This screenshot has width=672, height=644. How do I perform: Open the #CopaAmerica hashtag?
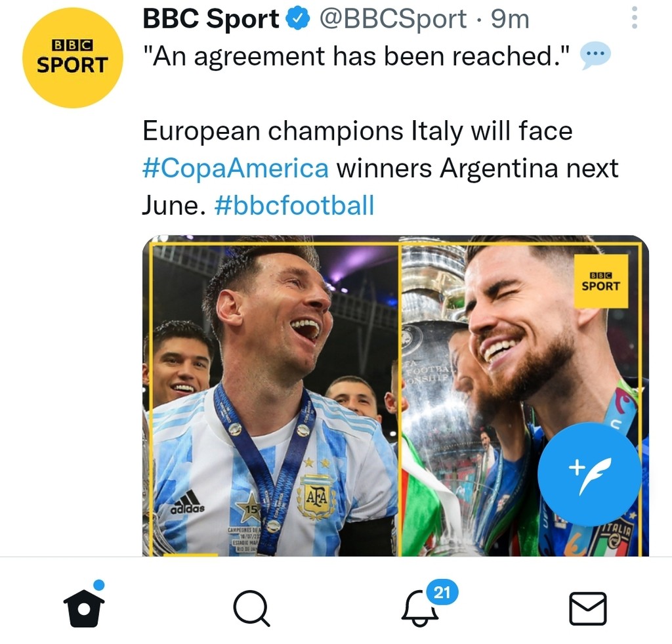(x=235, y=169)
